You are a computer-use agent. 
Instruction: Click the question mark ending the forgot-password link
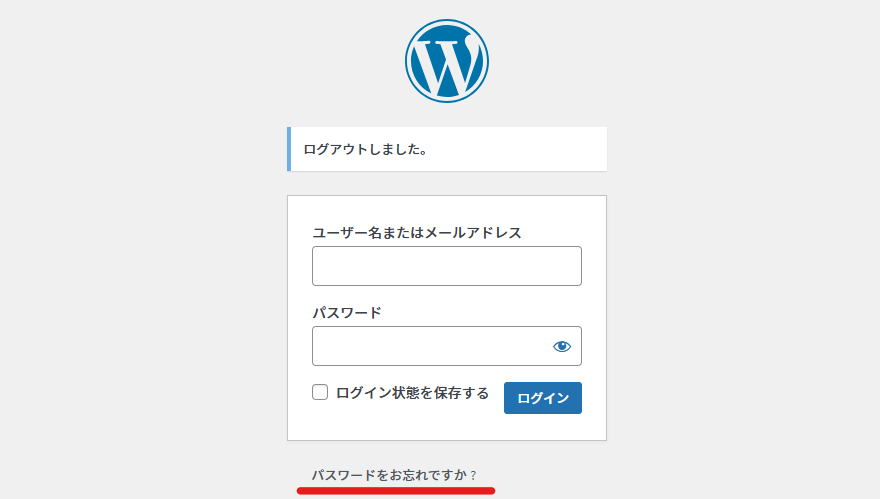473,475
